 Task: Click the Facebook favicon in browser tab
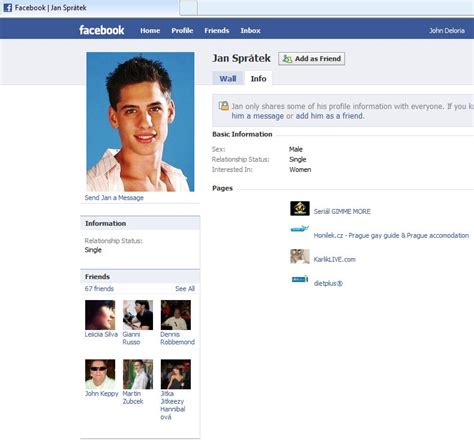pyautogui.click(x=8, y=8)
